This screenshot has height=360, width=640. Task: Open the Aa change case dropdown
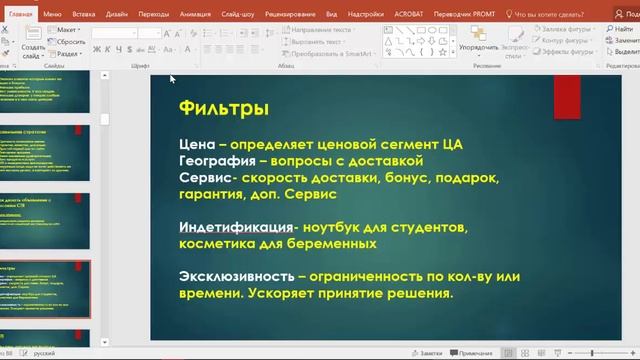click(x=168, y=49)
